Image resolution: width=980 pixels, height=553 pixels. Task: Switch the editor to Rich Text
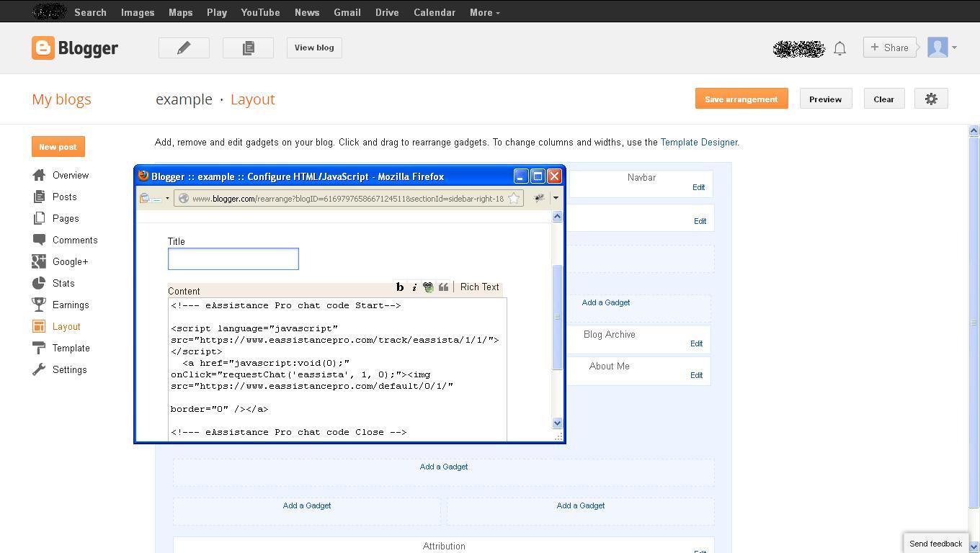point(479,287)
